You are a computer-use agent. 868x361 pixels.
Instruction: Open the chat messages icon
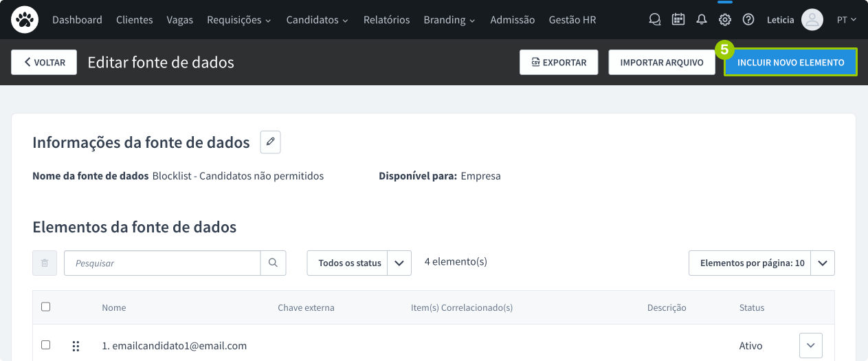pos(655,20)
